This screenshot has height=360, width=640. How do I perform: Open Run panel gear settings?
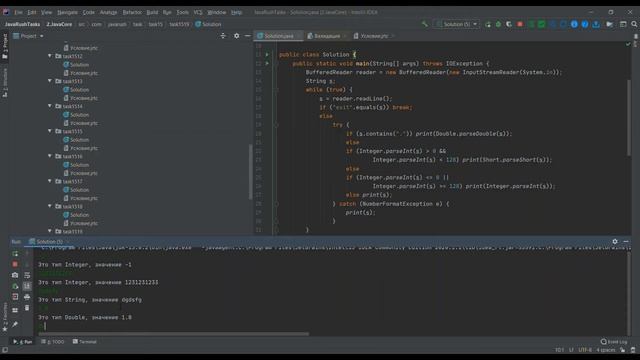click(x=615, y=242)
